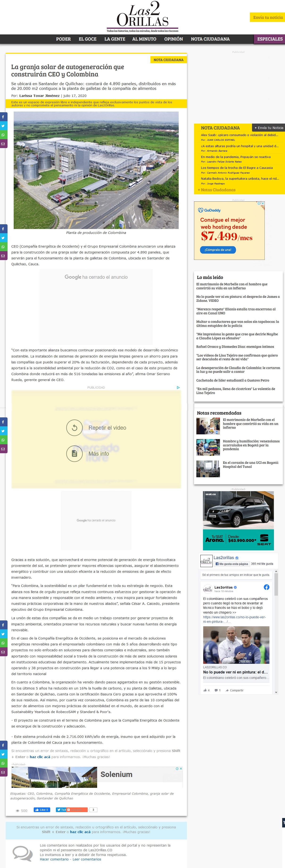This screenshot has width=285, height=868.
Task: Click the GoDaddy logo in the ad
Action: [x=209, y=210]
